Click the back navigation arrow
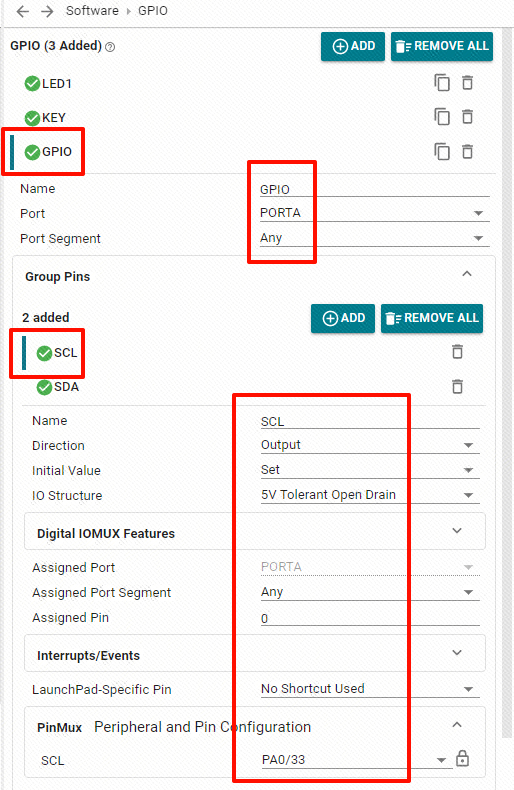Image resolution: width=514 pixels, height=790 pixels. point(23,11)
